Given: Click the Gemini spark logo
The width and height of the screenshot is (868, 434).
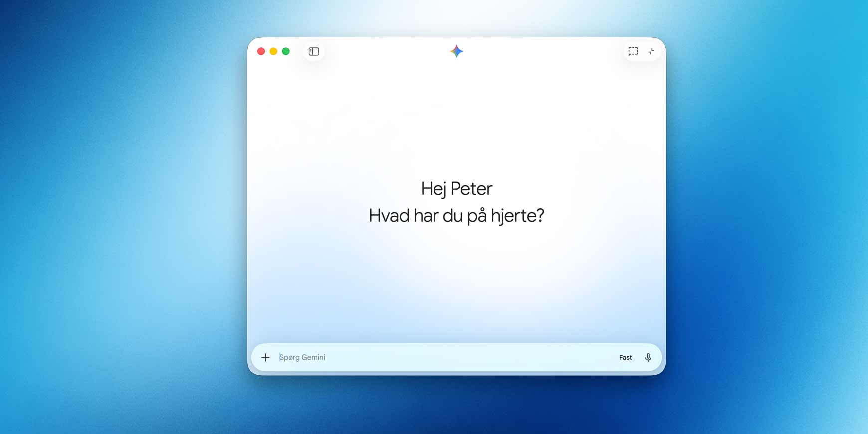Looking at the screenshot, I should pyautogui.click(x=456, y=51).
